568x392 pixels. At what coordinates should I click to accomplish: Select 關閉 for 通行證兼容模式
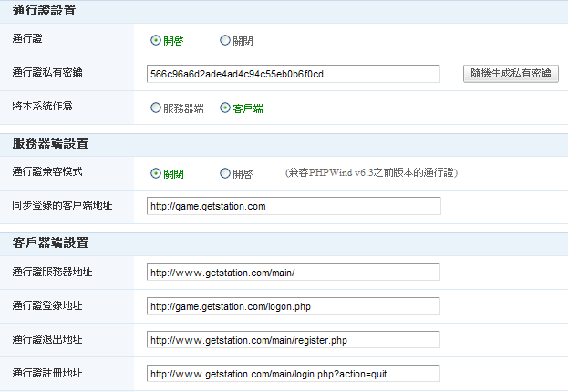click(x=156, y=173)
